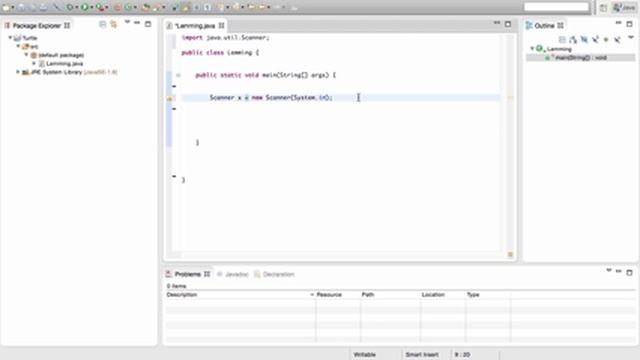Click the Save All toolbar icon
The width and height of the screenshot is (640, 360).
point(32,7)
